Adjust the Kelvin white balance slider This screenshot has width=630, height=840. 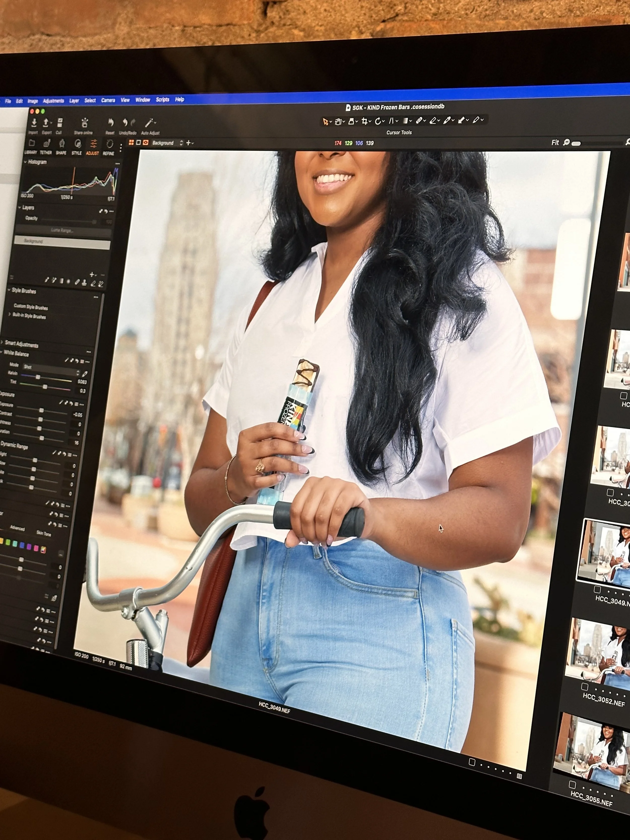38,377
